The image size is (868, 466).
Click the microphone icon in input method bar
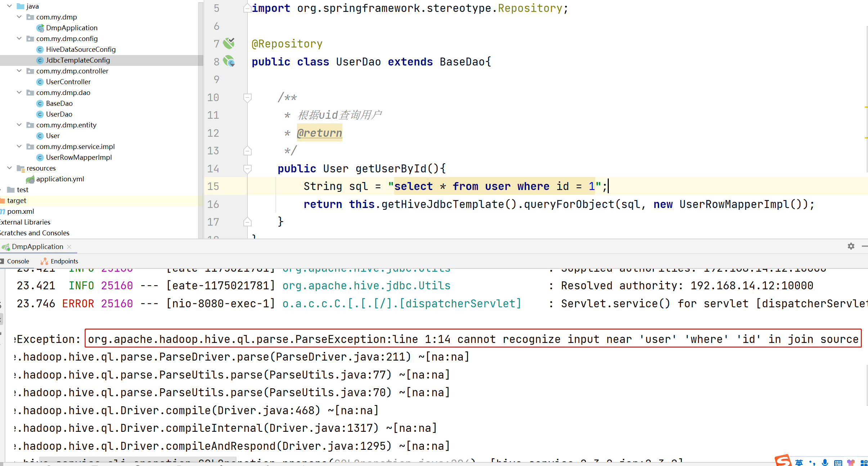pyautogui.click(x=825, y=462)
